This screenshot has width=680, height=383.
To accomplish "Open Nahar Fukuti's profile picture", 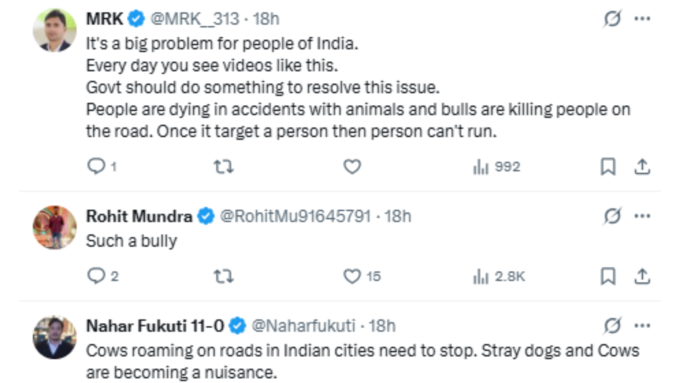I will (x=55, y=337).
